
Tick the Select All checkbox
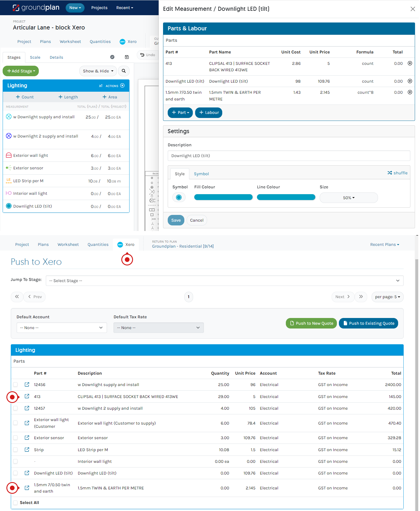[15, 503]
